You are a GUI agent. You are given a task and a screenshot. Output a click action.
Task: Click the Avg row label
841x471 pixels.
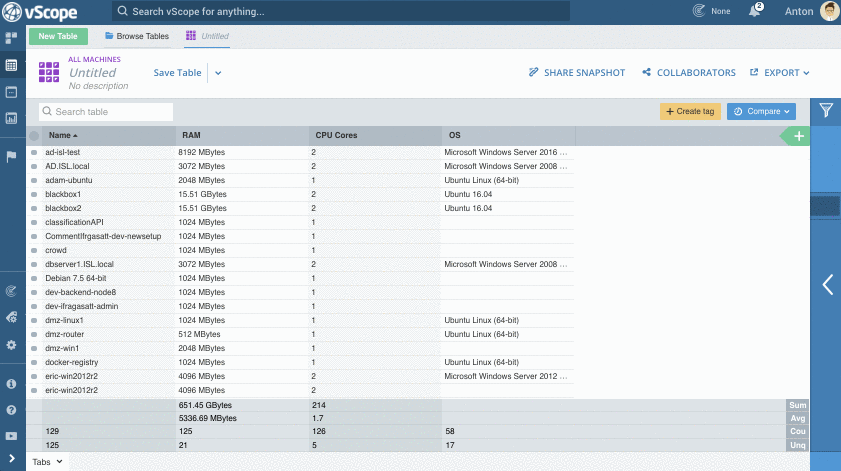797,418
